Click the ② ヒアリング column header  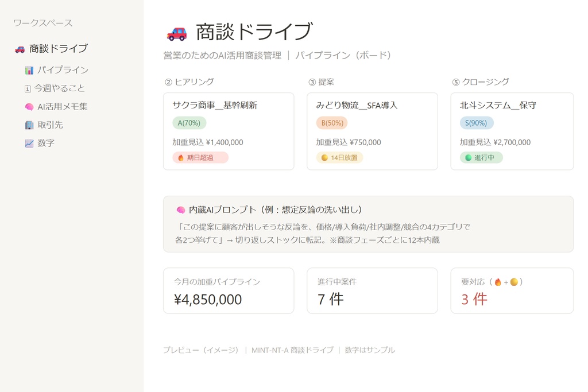click(189, 82)
